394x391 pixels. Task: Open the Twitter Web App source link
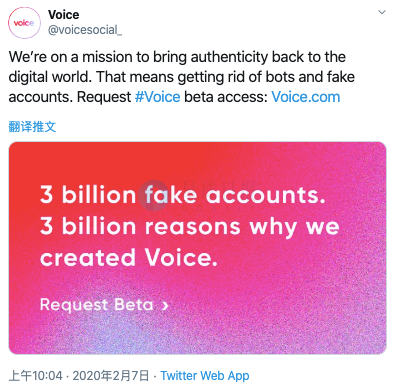coord(205,376)
